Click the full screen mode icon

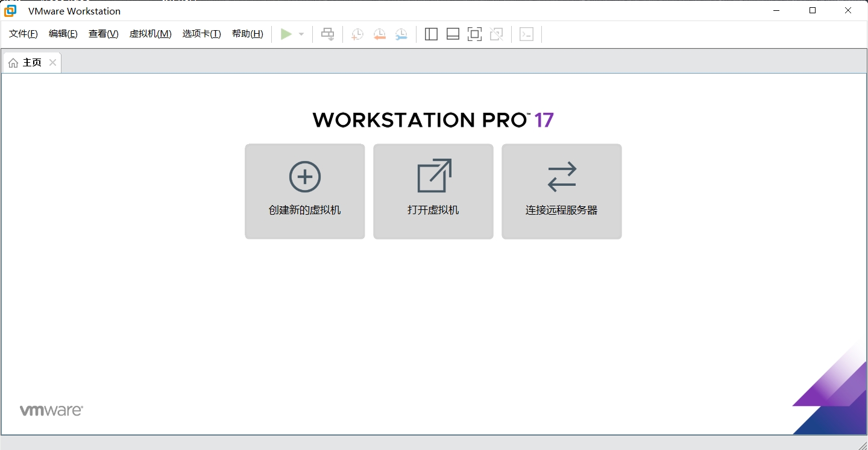point(474,34)
